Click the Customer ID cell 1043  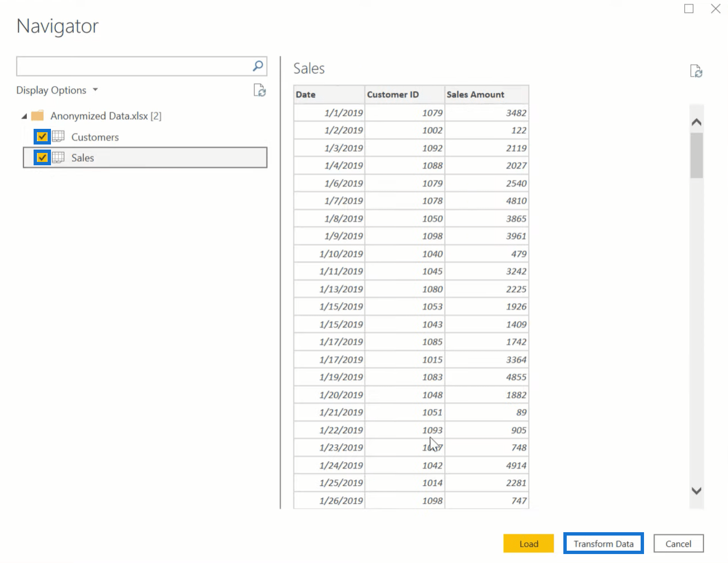[405, 324]
